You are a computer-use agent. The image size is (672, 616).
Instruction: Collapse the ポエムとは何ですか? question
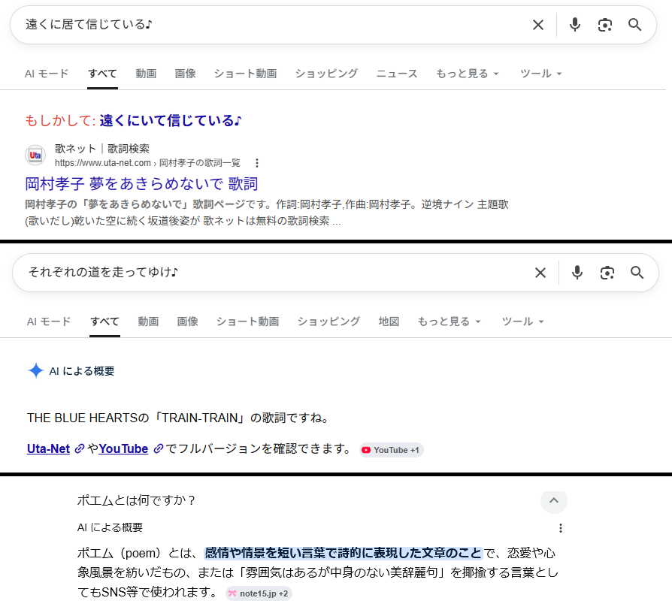(x=554, y=500)
